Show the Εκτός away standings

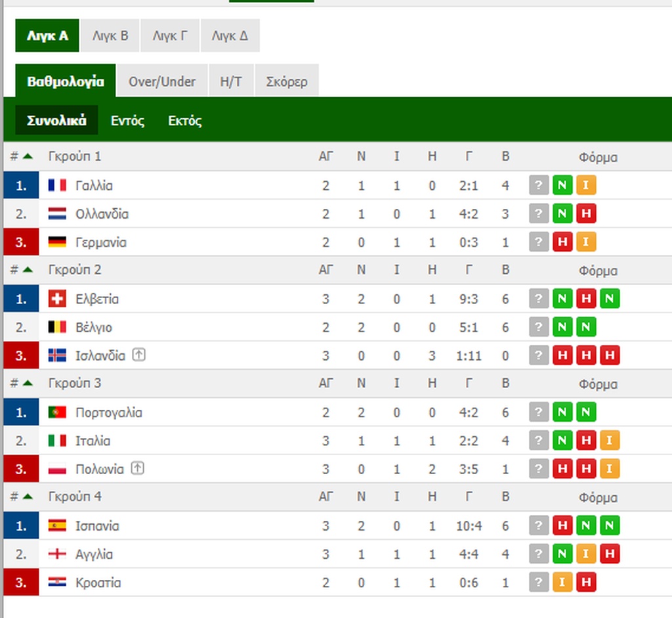(184, 121)
